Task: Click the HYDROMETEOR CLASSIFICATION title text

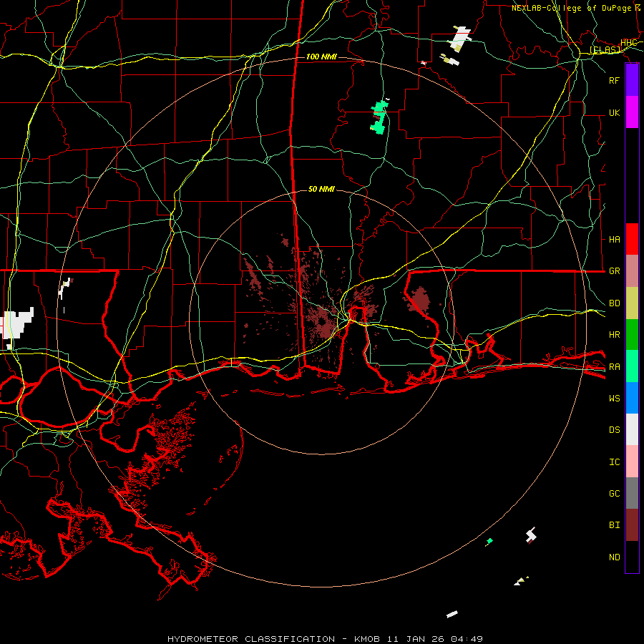Action: point(251,639)
